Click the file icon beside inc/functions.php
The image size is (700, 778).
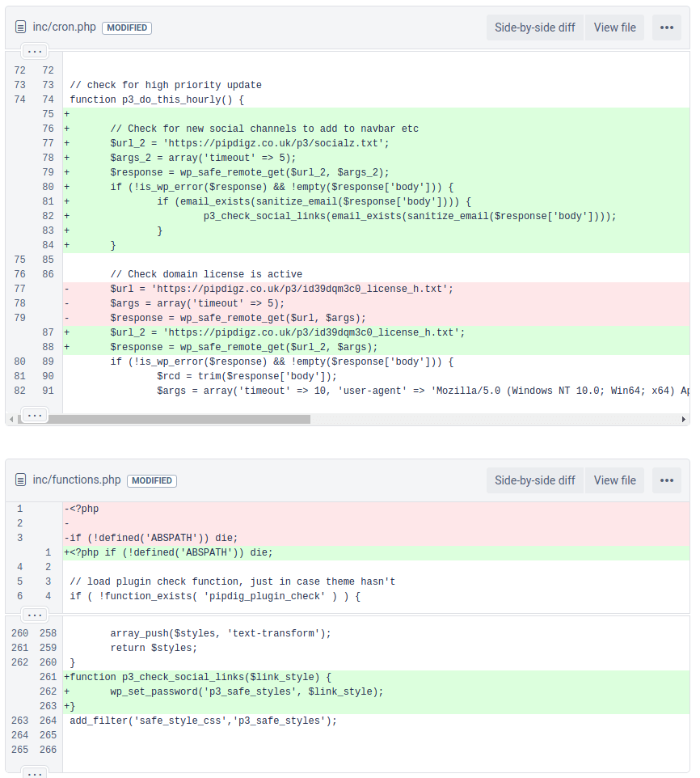(x=21, y=480)
